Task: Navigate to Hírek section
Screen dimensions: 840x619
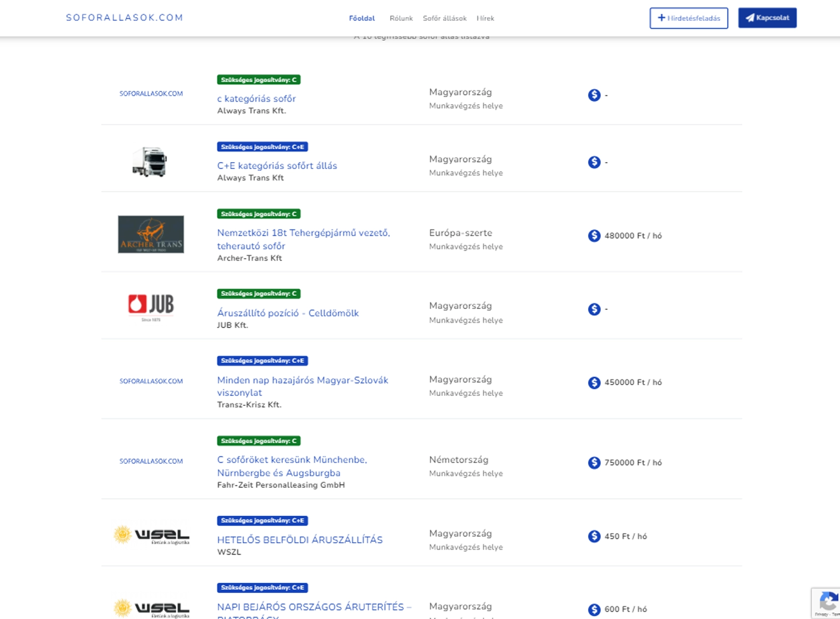Action: [485, 18]
